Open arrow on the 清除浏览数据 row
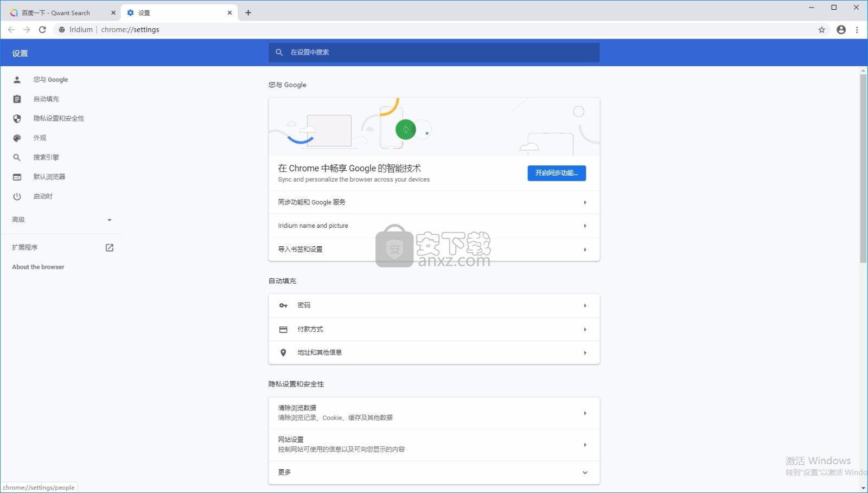This screenshot has width=868, height=493. 585,413
